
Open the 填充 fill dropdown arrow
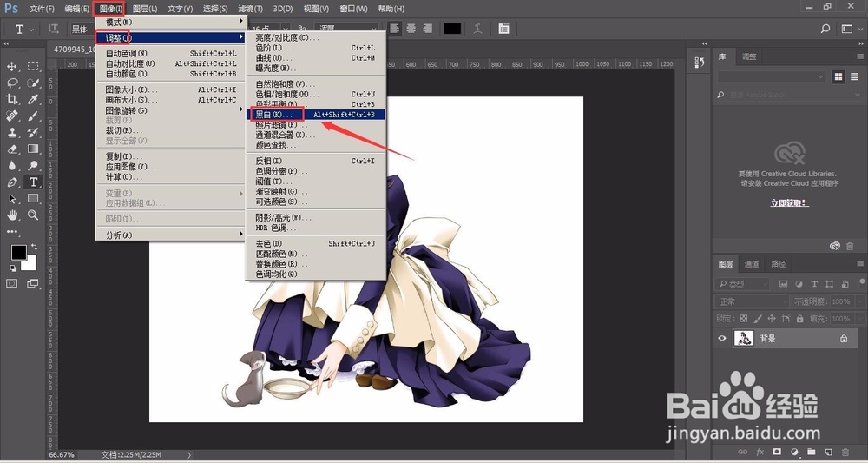click(859, 319)
